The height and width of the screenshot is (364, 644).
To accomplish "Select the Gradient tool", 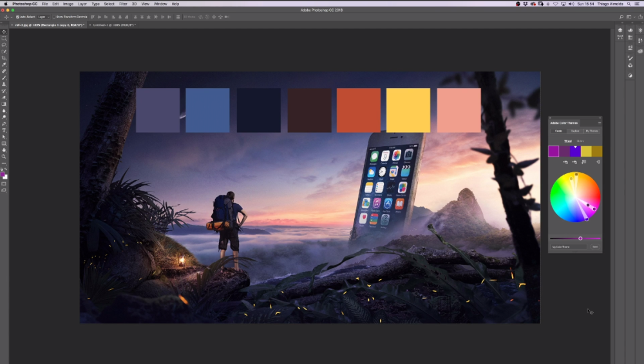I will coord(4,104).
